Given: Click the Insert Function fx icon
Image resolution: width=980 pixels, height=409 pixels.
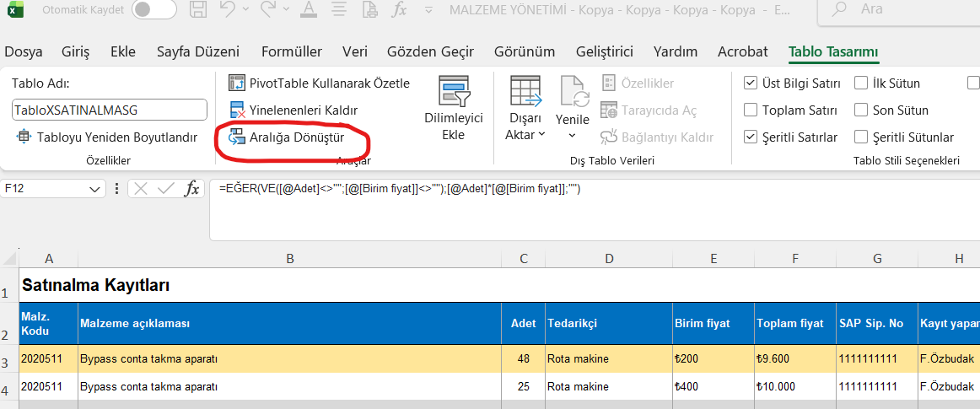Looking at the screenshot, I should pos(192,189).
